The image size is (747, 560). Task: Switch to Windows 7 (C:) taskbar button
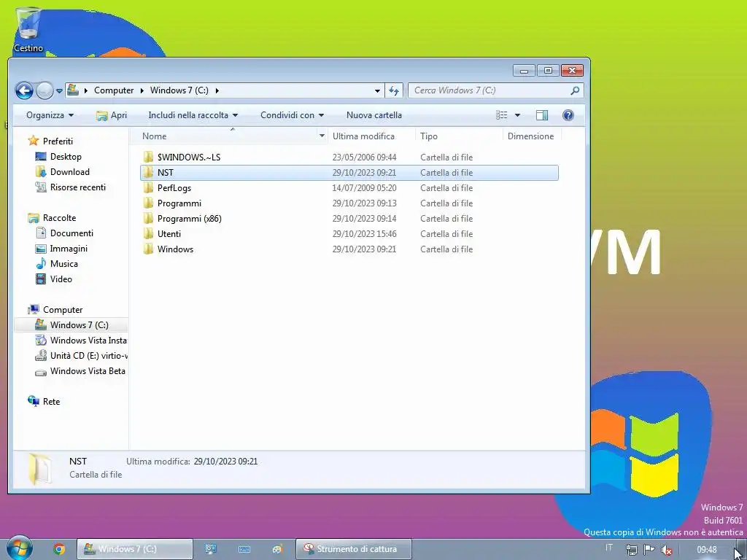pyautogui.click(x=135, y=549)
